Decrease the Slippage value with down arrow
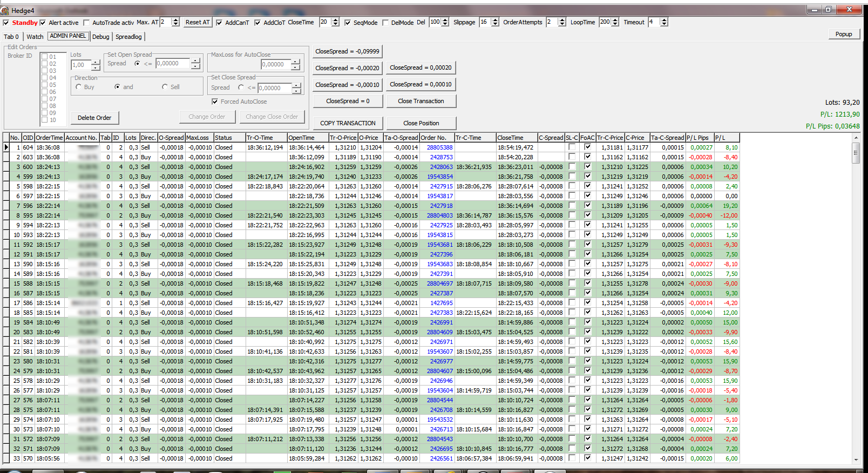The image size is (868, 473). (495, 24)
